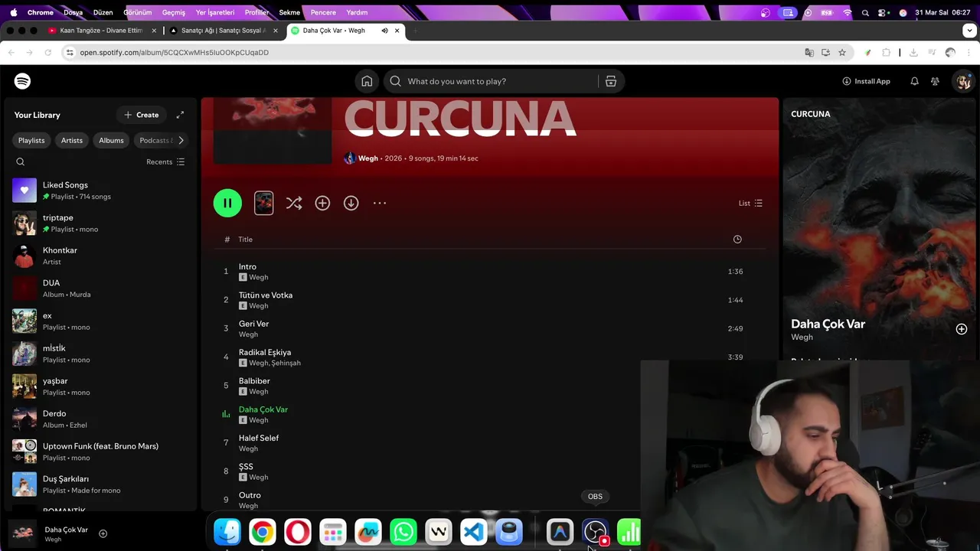Add current track to playlist in bottom bar

(x=103, y=533)
